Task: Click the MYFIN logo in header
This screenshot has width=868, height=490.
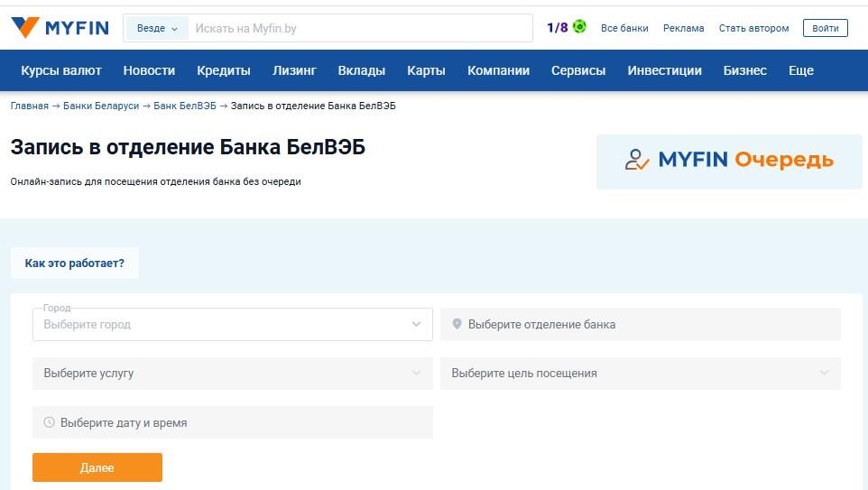Action: point(60,28)
